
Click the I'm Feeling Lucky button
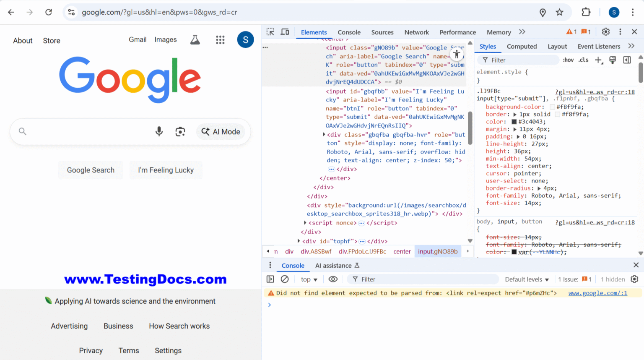coord(166,170)
